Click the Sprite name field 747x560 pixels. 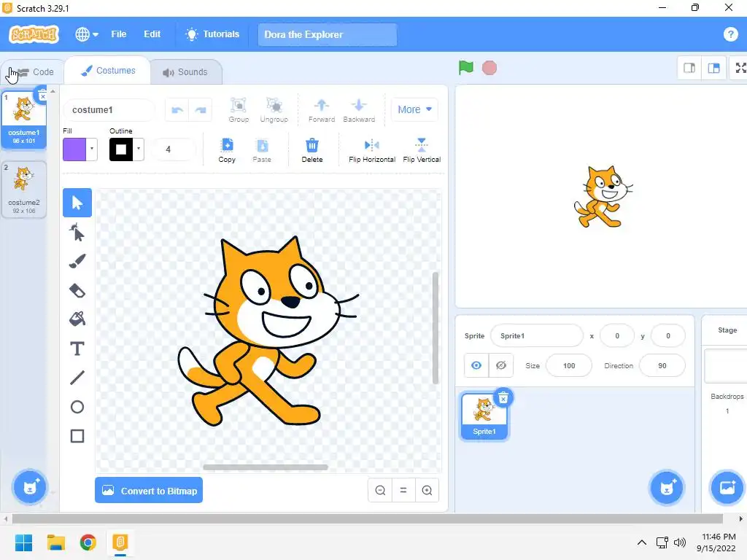point(536,335)
